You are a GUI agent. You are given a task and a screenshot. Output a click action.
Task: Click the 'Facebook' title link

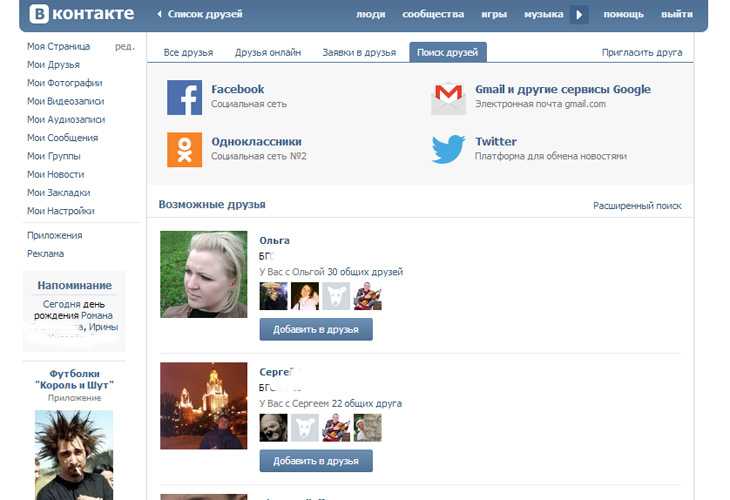[x=237, y=89]
